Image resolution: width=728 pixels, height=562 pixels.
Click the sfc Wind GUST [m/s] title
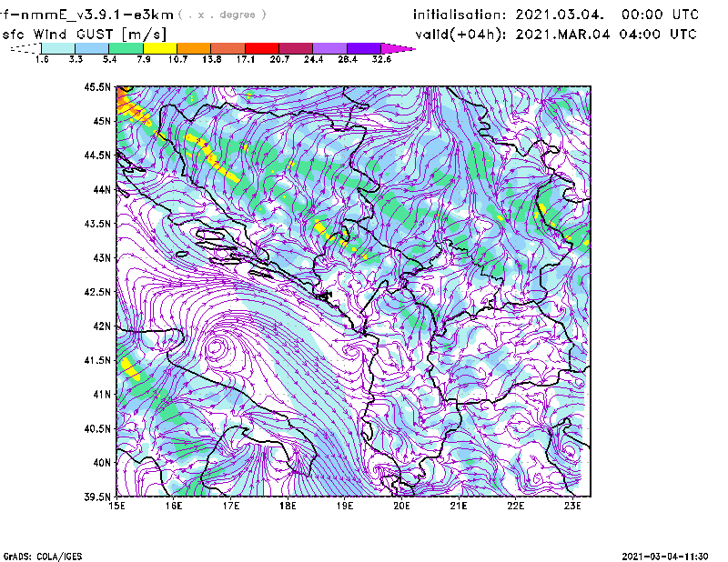pyautogui.click(x=84, y=35)
